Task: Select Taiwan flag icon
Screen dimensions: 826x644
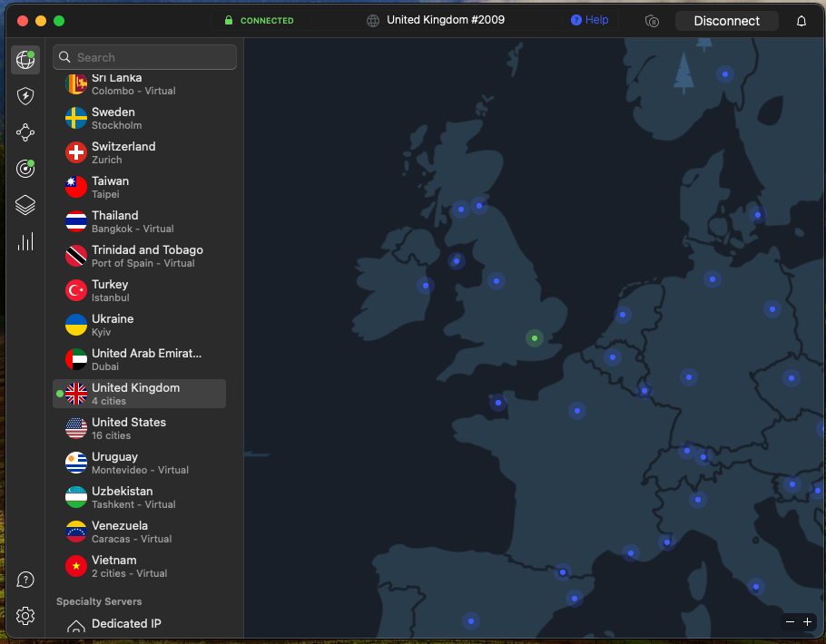Action: coord(76,187)
